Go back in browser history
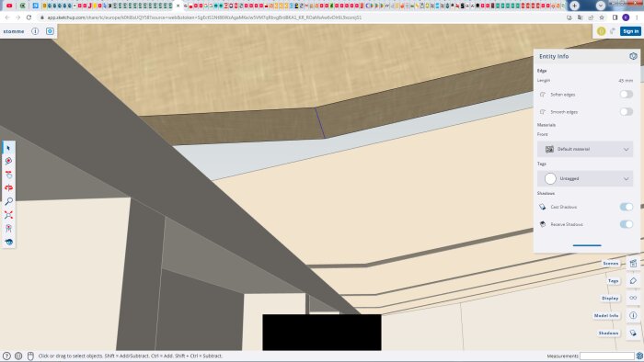Viewport: 644px width, 362px height. click(7, 17)
